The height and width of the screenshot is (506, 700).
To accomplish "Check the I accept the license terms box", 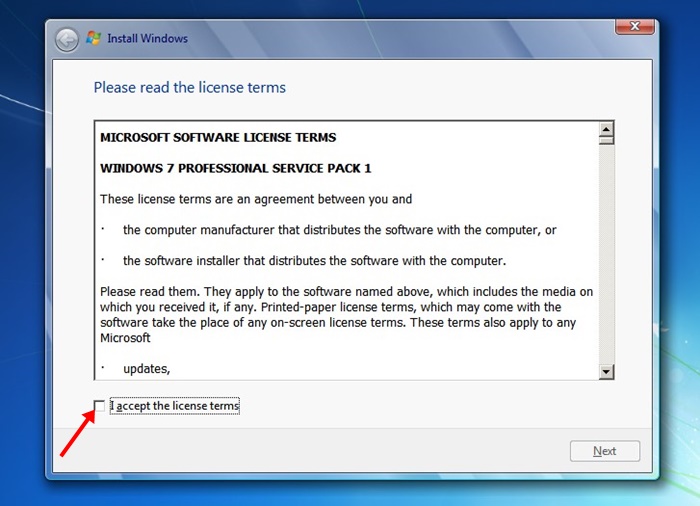I will click(100, 406).
